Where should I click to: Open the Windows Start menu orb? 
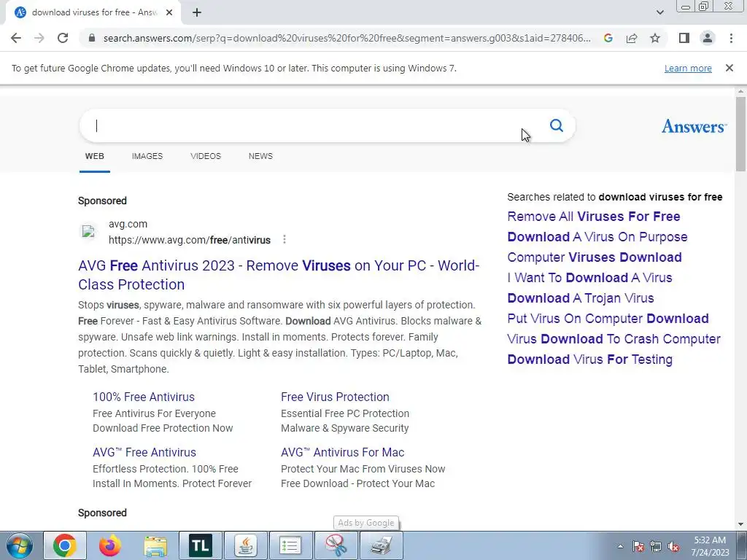(x=20, y=545)
